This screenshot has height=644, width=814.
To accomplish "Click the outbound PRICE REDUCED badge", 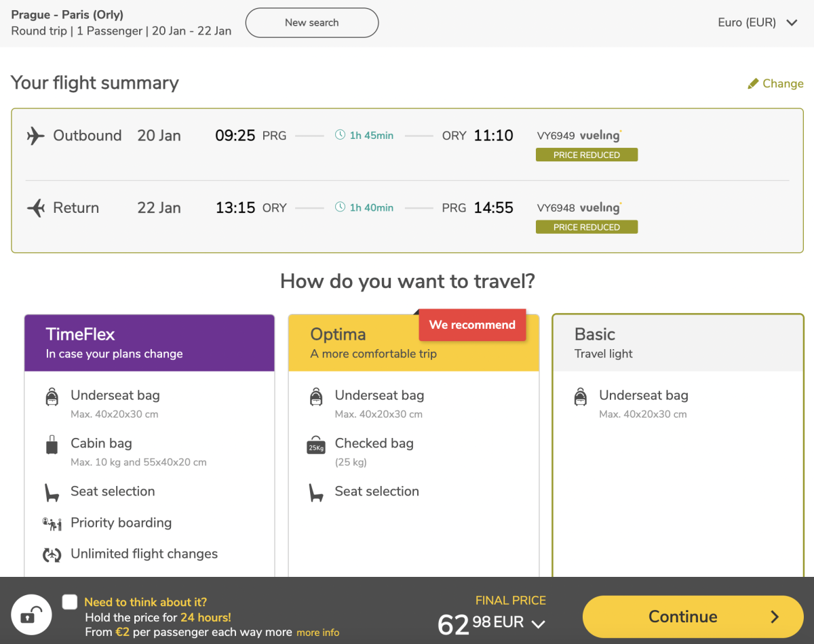I will tap(586, 155).
